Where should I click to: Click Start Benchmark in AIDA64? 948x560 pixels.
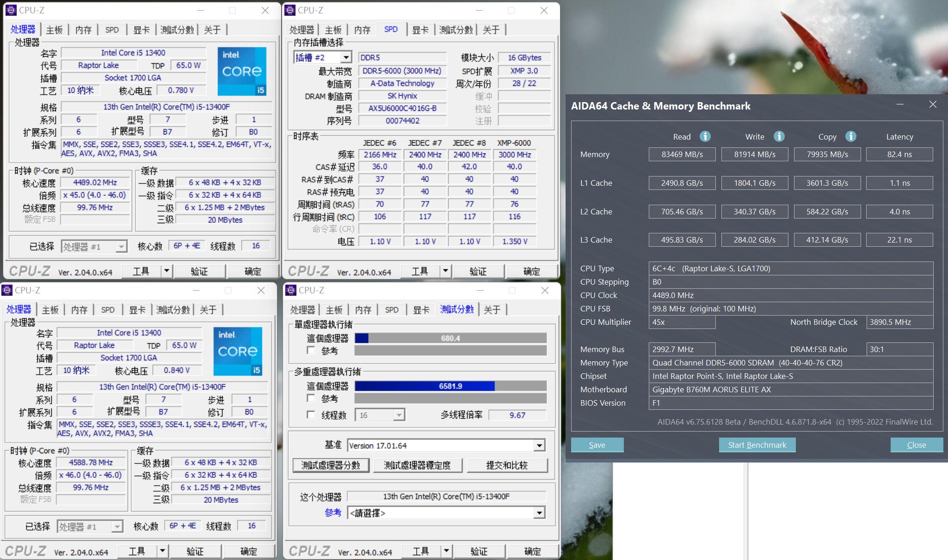757,445
